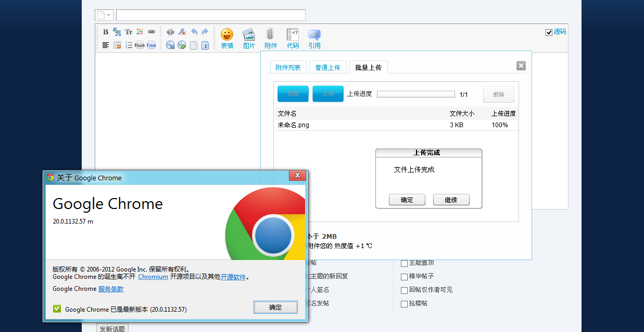Insert a 代码 code block
Image resolution: width=644 pixels, height=332 pixels.
click(293, 39)
